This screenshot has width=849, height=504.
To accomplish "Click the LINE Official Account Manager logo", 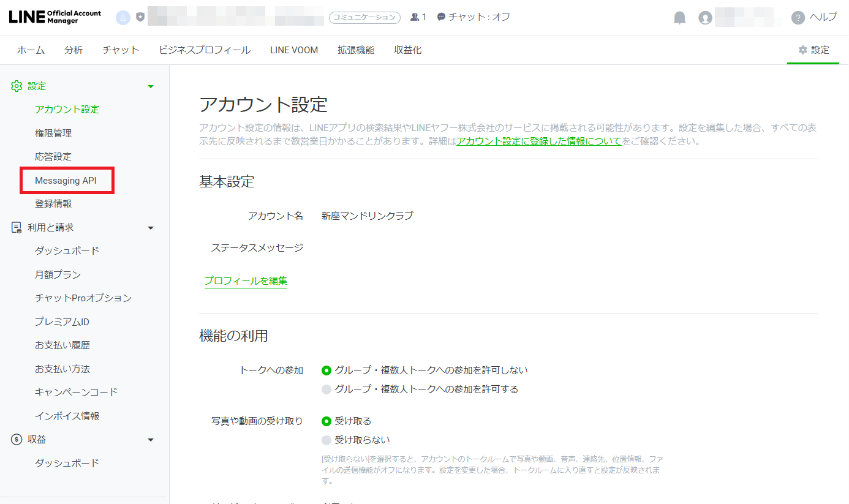I will click(55, 17).
